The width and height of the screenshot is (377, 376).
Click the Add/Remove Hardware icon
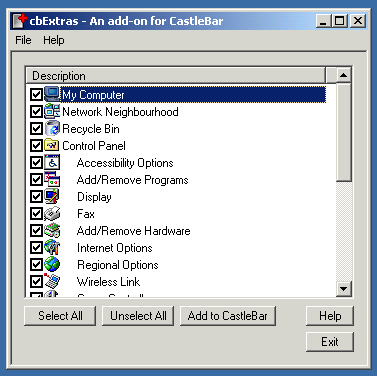[52, 230]
